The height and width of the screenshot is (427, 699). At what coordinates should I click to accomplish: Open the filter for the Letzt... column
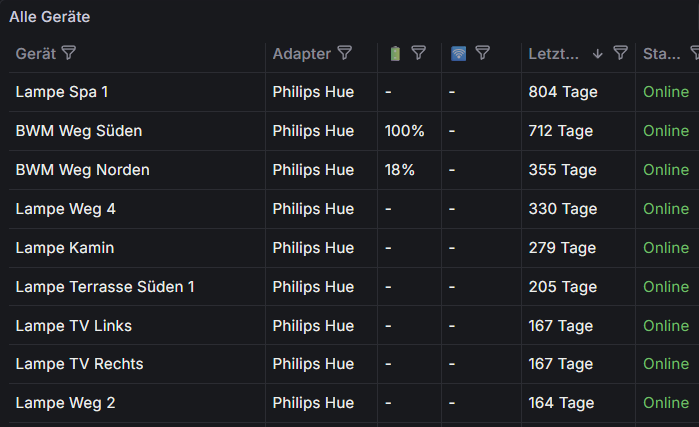[620, 53]
